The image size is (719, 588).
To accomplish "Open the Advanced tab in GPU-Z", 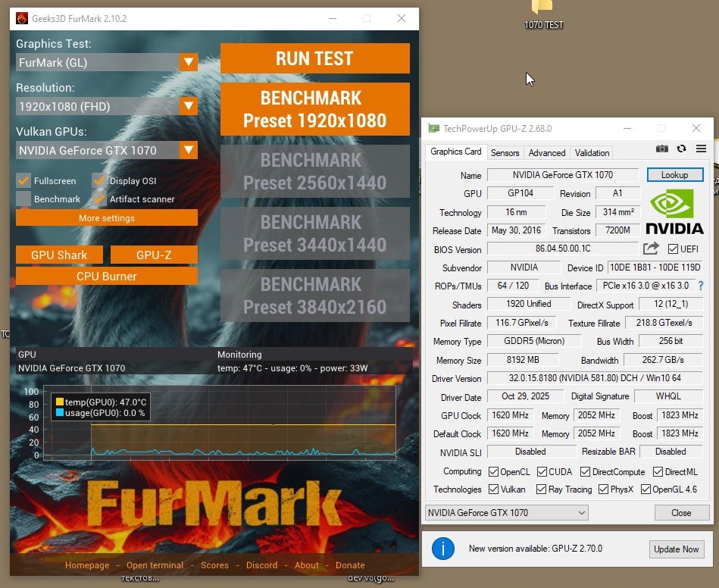I will tap(546, 153).
